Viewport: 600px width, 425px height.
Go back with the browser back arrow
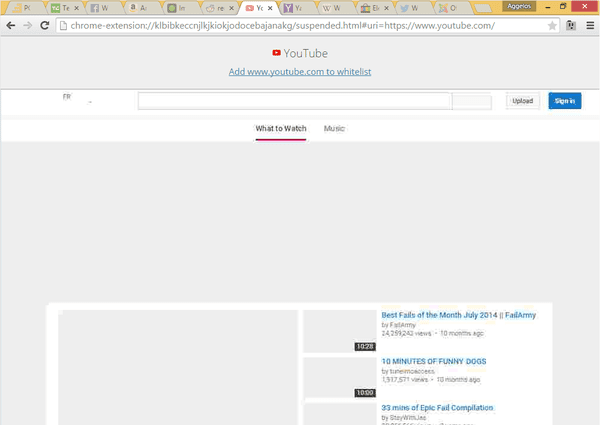click(11, 26)
